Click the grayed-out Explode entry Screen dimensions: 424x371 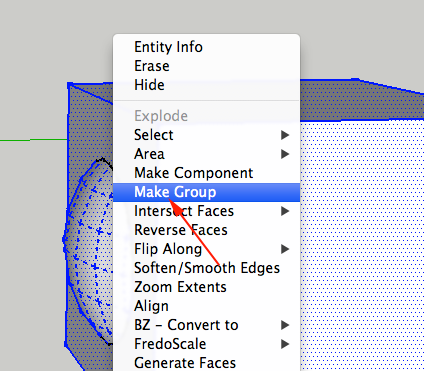[206, 116]
